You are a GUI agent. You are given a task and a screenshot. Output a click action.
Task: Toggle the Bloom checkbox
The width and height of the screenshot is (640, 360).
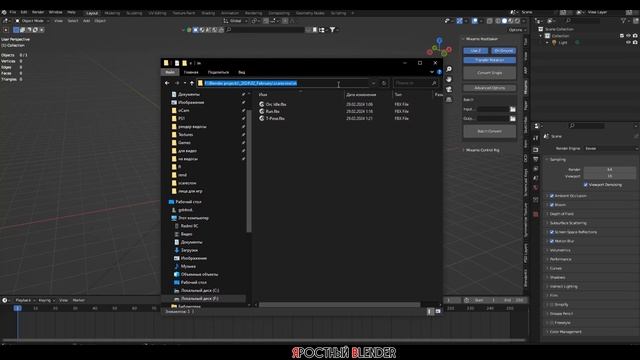click(552, 205)
